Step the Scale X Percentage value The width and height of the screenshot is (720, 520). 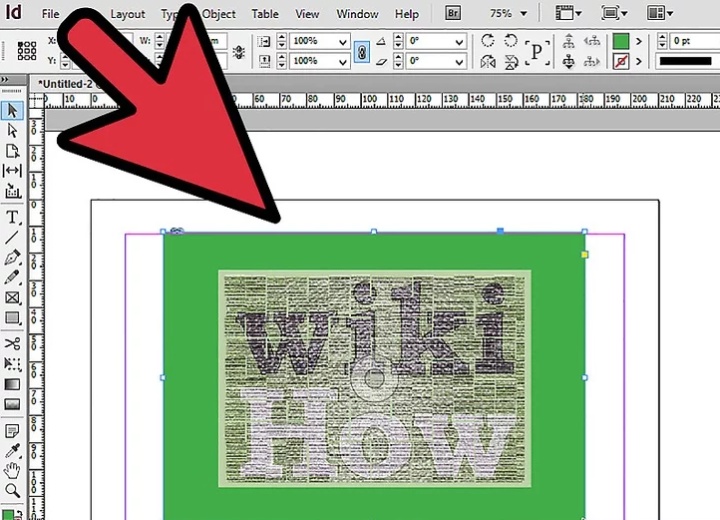pos(281,41)
